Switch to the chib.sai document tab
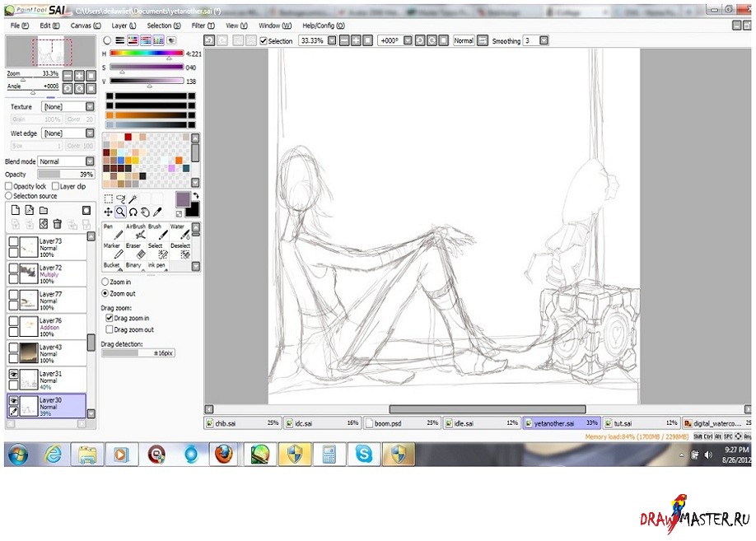Screen dimensions: 756x541 click(x=242, y=423)
